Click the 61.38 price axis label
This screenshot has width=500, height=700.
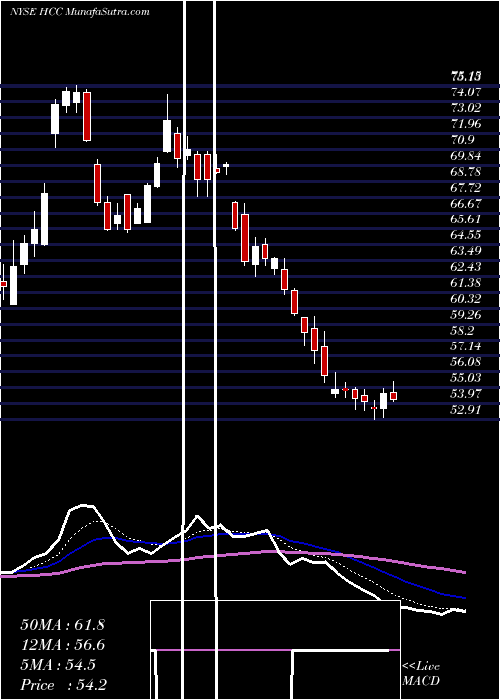tap(466, 283)
